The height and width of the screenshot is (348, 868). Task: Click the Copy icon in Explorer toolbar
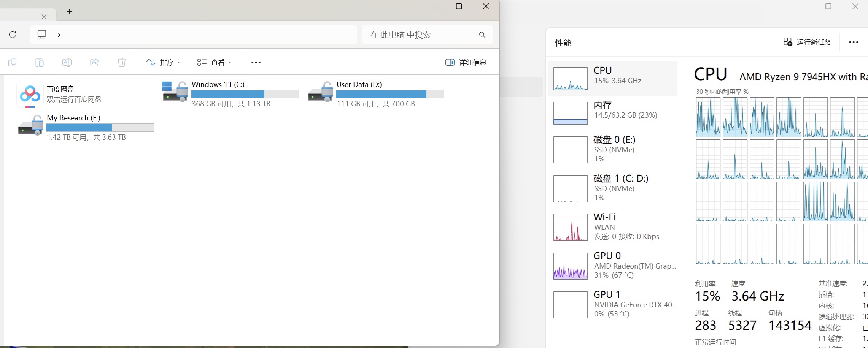(x=12, y=62)
